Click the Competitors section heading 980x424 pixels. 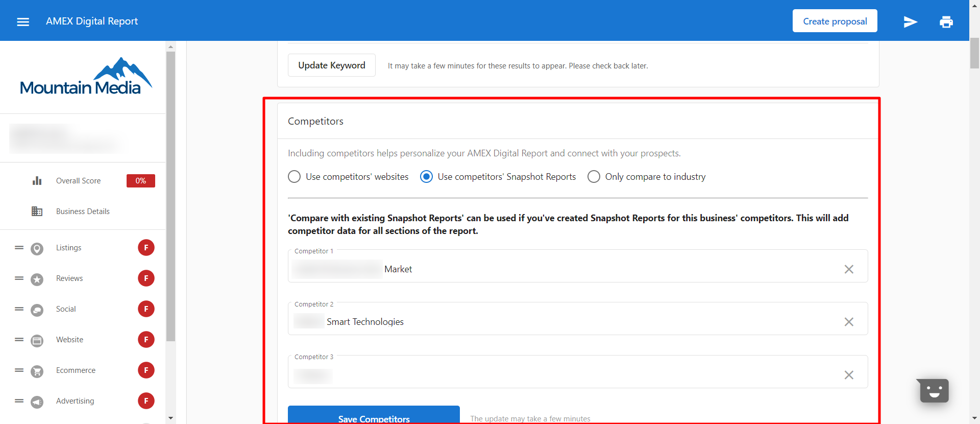click(x=315, y=121)
